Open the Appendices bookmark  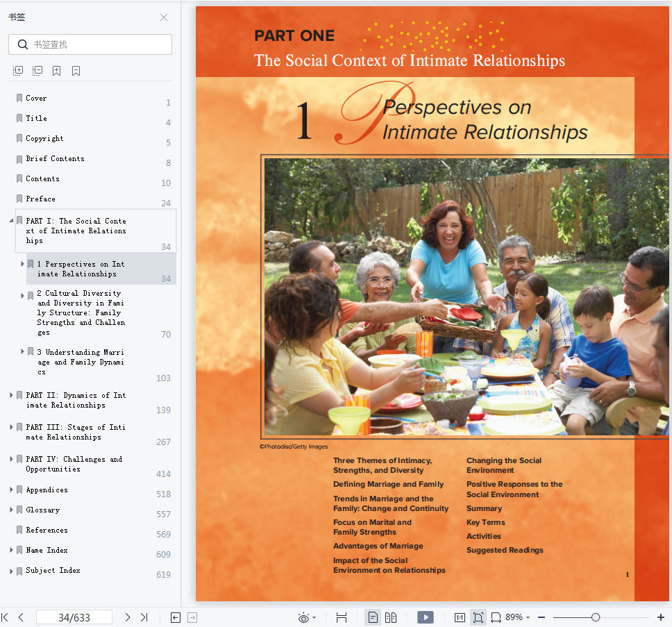(47, 490)
